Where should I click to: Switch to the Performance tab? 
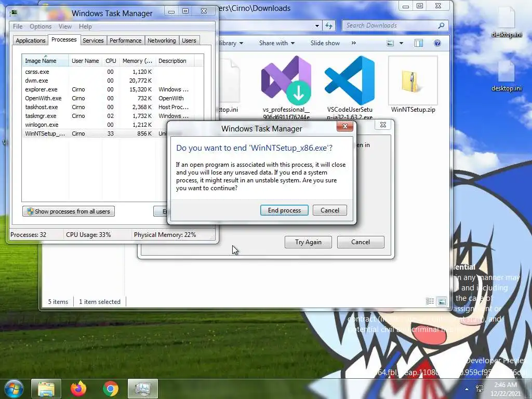(126, 41)
